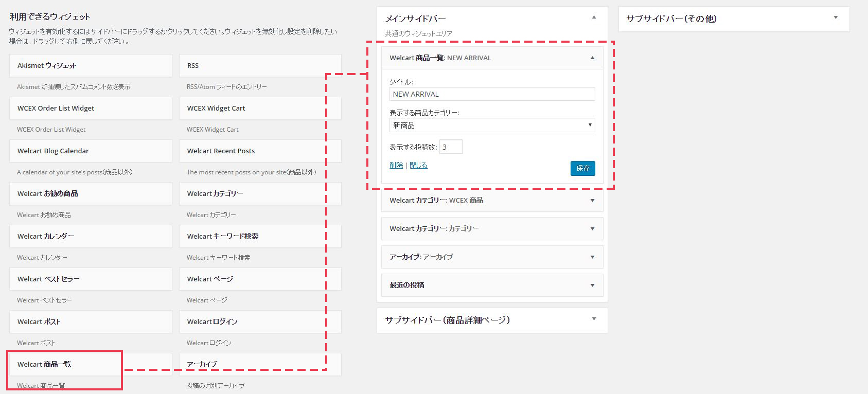Select the Welcart カテゴリー available widget
This screenshot has width=868, height=394.
pyautogui.click(x=260, y=194)
